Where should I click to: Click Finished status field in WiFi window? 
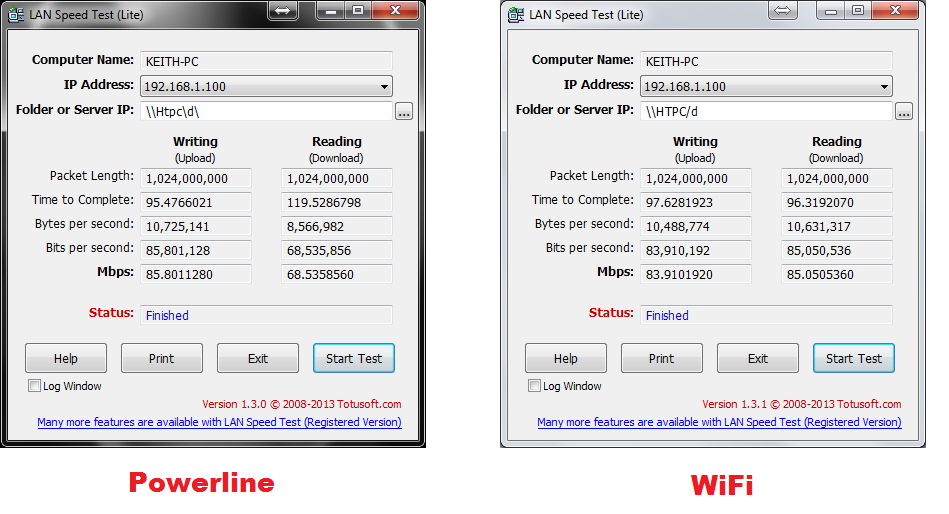(766, 315)
